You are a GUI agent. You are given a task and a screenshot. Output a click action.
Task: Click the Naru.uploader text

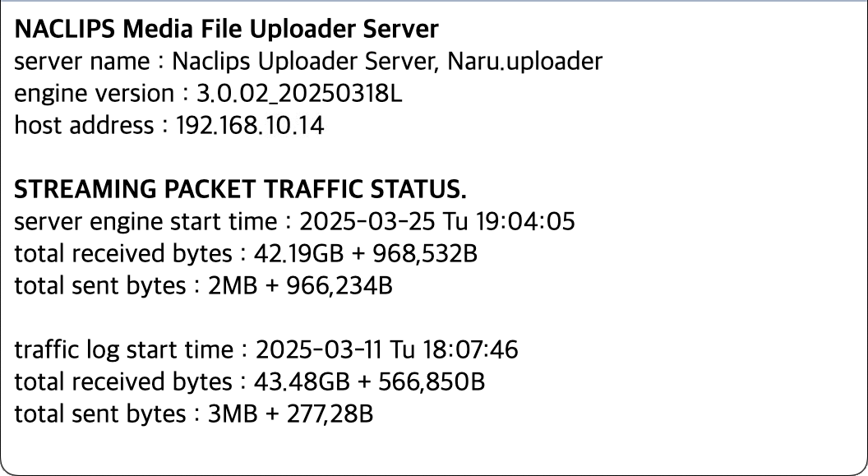[524, 61]
